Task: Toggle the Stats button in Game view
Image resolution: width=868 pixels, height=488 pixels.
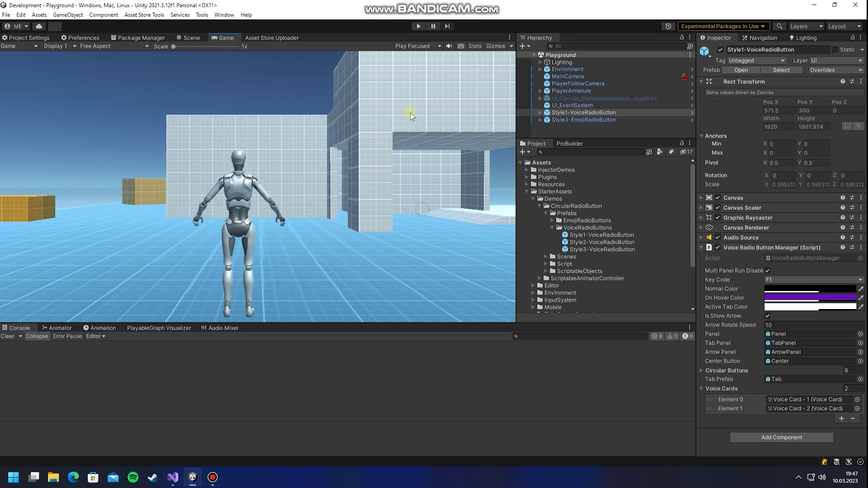Action: [x=475, y=46]
